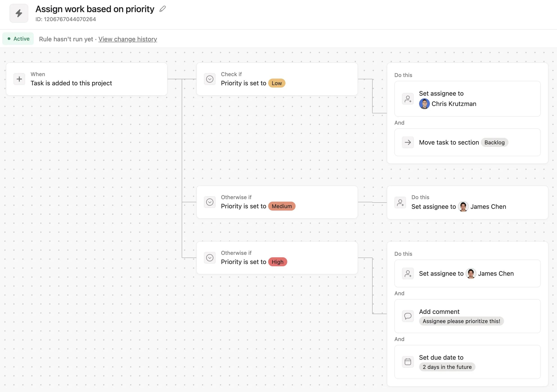Click assignee icon beside Chris Krutzman
The image size is (557, 392).
coord(408,99)
